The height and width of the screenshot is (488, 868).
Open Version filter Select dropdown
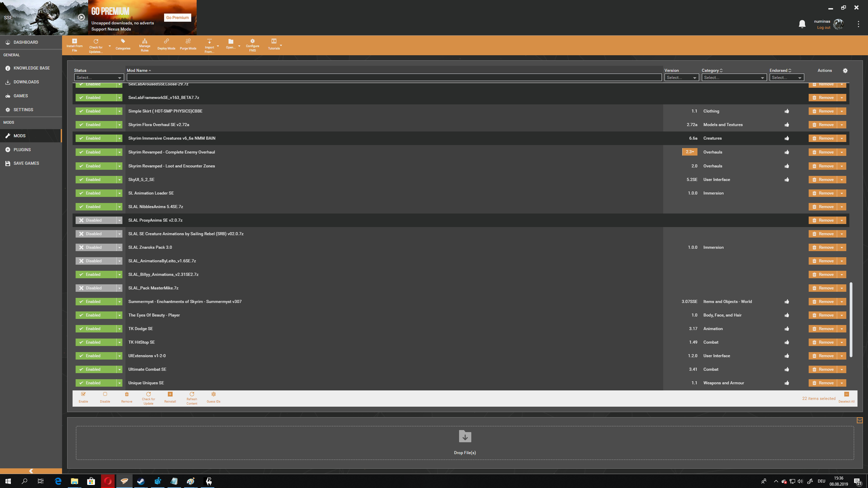[x=681, y=78]
